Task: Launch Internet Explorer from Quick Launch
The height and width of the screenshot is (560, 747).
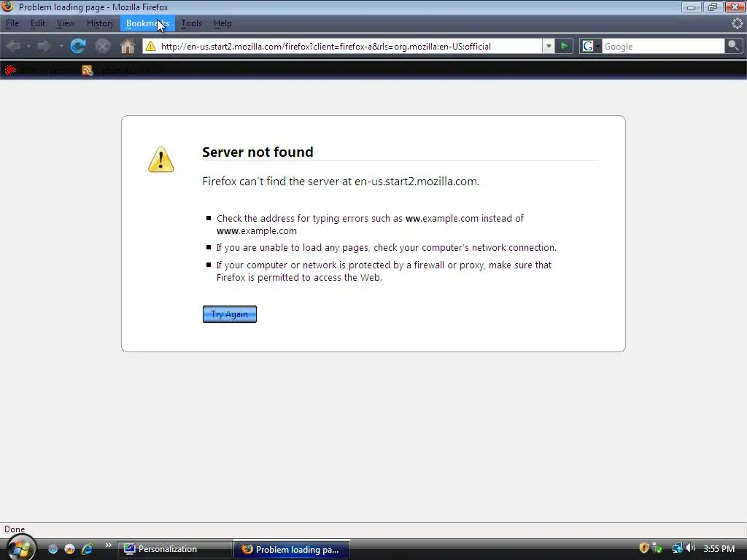Action: [x=88, y=549]
